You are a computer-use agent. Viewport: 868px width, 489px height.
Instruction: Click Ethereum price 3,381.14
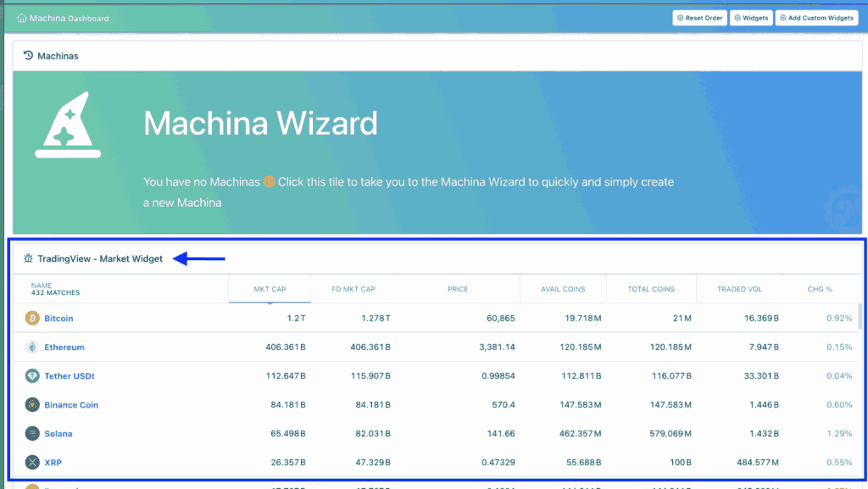pyautogui.click(x=497, y=347)
